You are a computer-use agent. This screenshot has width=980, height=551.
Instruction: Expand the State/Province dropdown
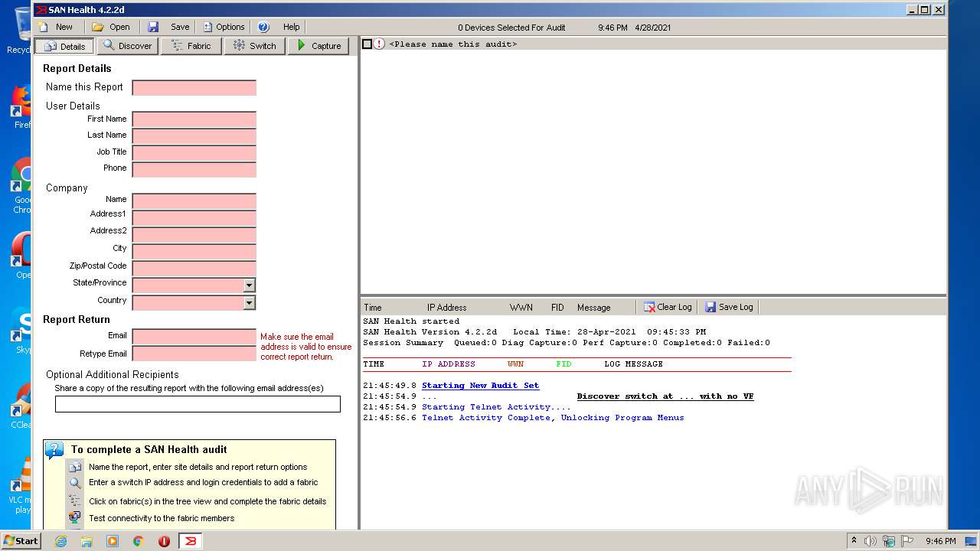[x=249, y=285]
